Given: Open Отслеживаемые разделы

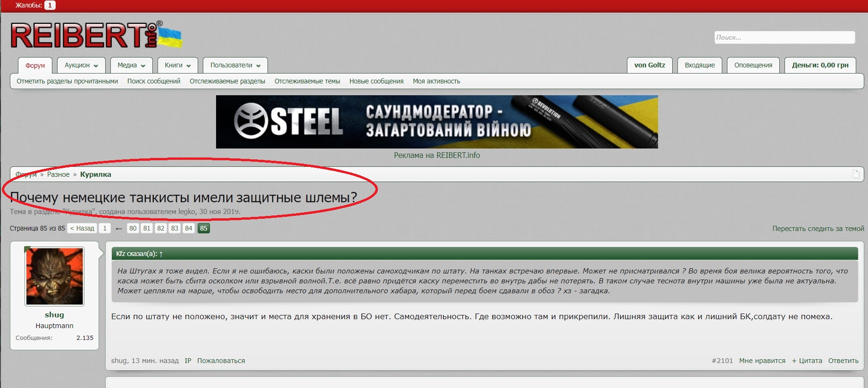Looking at the screenshot, I should (x=227, y=81).
